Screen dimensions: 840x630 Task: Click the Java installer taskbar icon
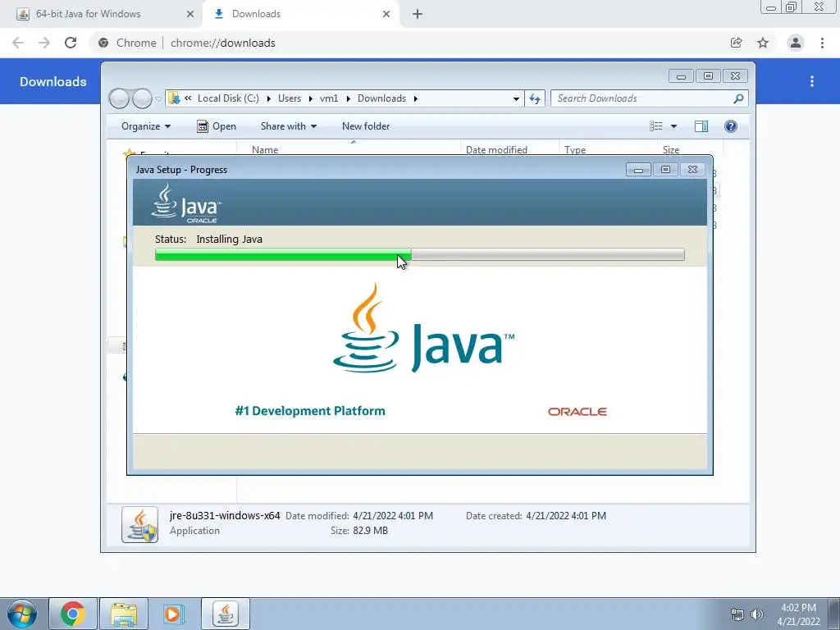(x=226, y=614)
